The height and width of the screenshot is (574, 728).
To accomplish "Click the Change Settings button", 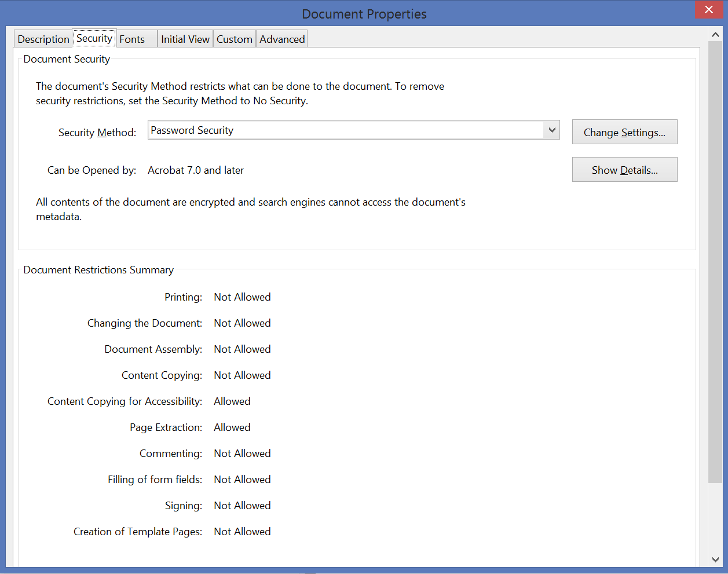I will click(x=624, y=131).
